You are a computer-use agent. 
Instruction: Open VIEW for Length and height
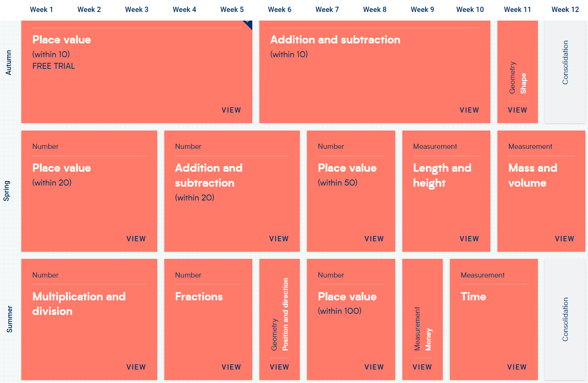(x=469, y=239)
